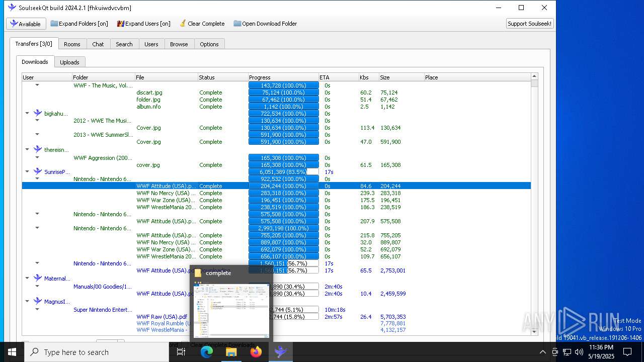This screenshot has width=644, height=362.
Task: Collapse the 2013 - WWE SummerSl... folder
Action: point(37,135)
